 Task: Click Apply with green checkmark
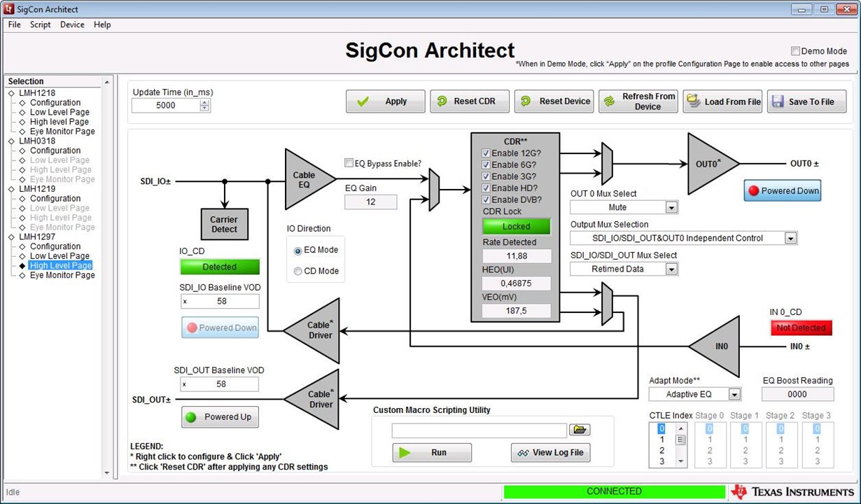(386, 101)
